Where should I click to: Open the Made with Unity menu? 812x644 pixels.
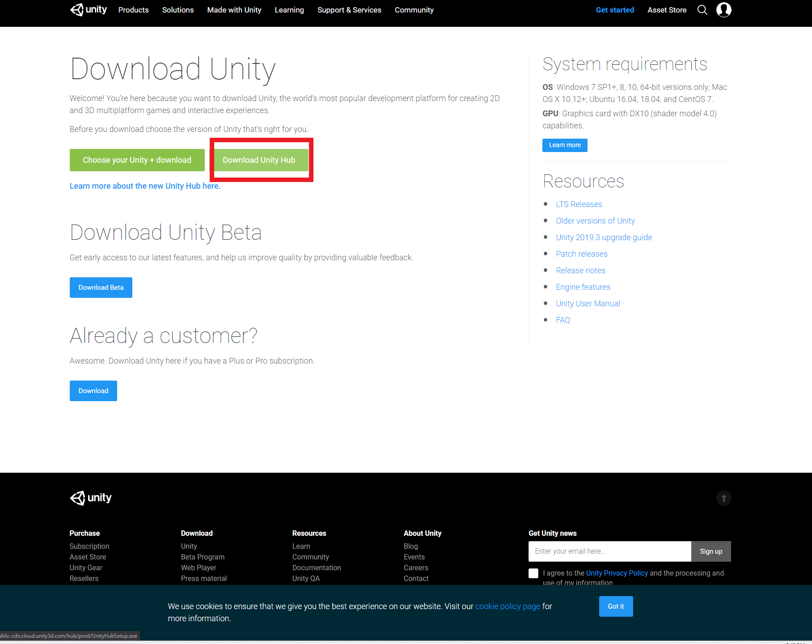[234, 10]
